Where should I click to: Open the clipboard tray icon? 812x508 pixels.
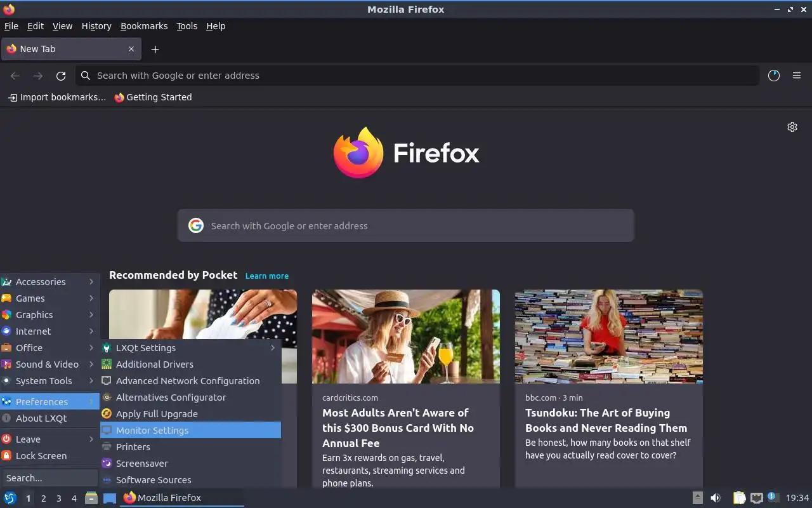tap(739, 498)
